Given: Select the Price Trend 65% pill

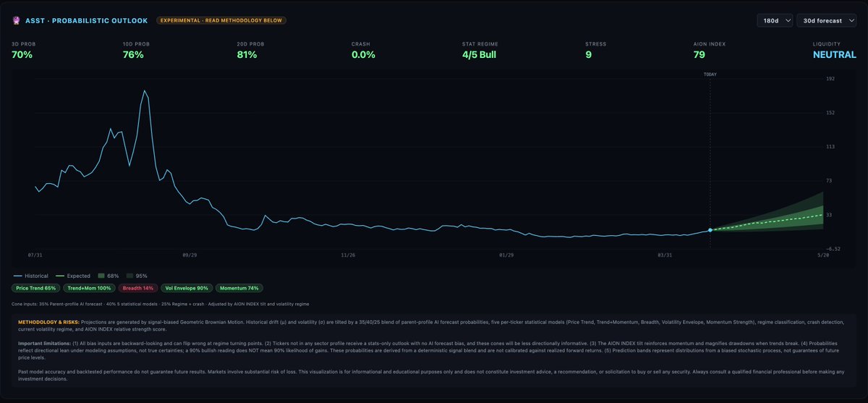Looking at the screenshot, I should (35, 288).
